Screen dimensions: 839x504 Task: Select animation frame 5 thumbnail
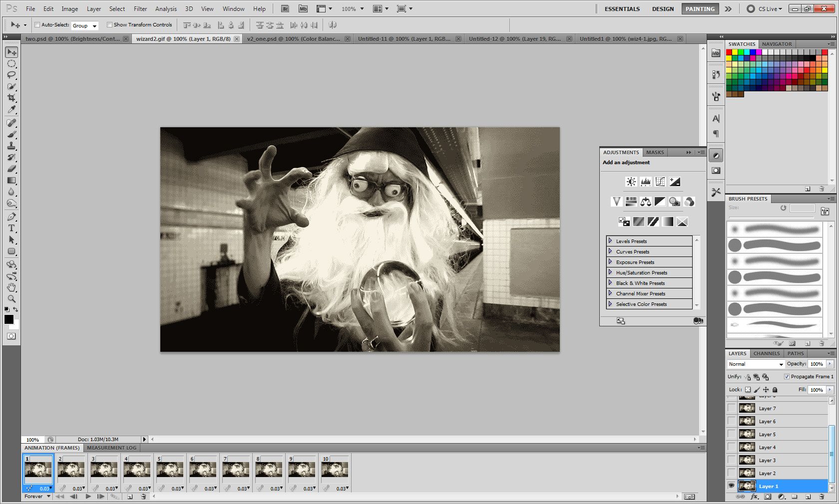(x=170, y=470)
